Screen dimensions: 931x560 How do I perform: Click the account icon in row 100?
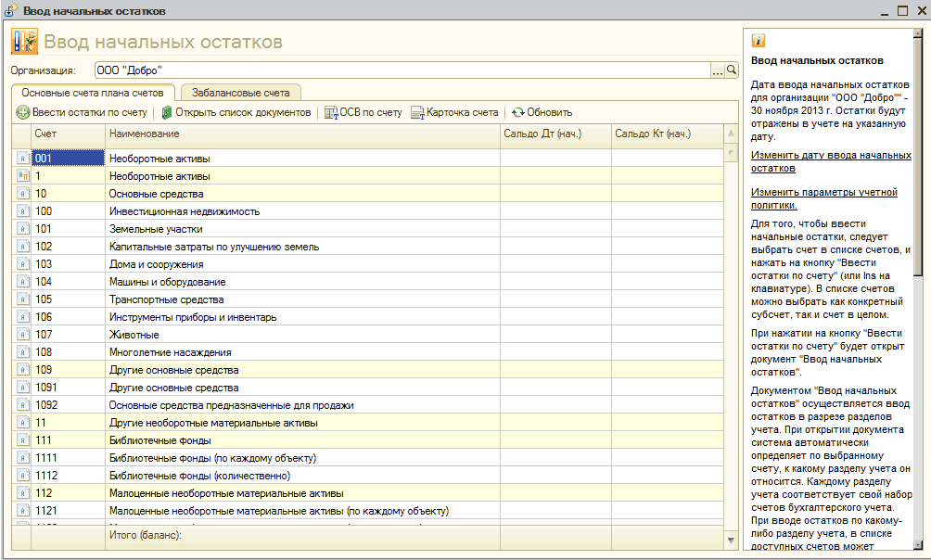(22, 210)
